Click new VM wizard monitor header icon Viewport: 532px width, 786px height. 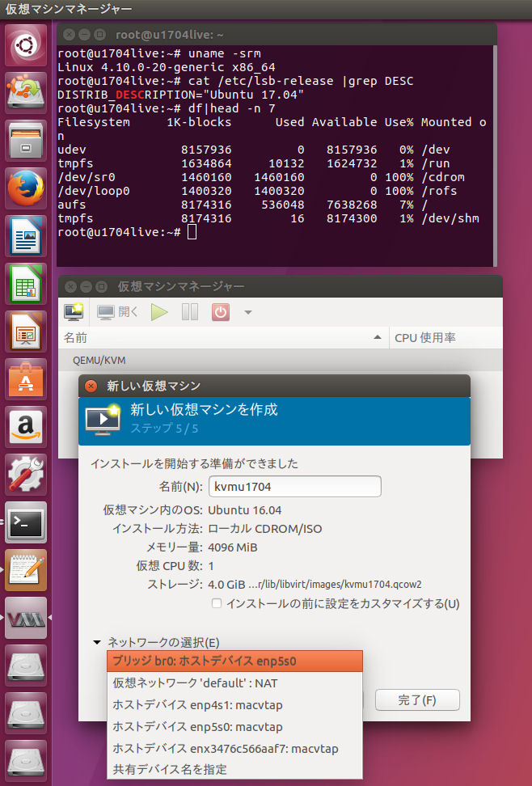click(x=103, y=419)
